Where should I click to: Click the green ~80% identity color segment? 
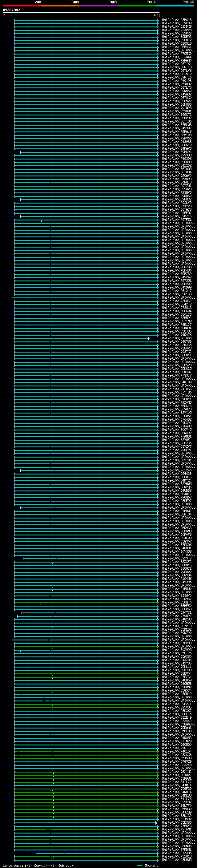click(136, 6)
